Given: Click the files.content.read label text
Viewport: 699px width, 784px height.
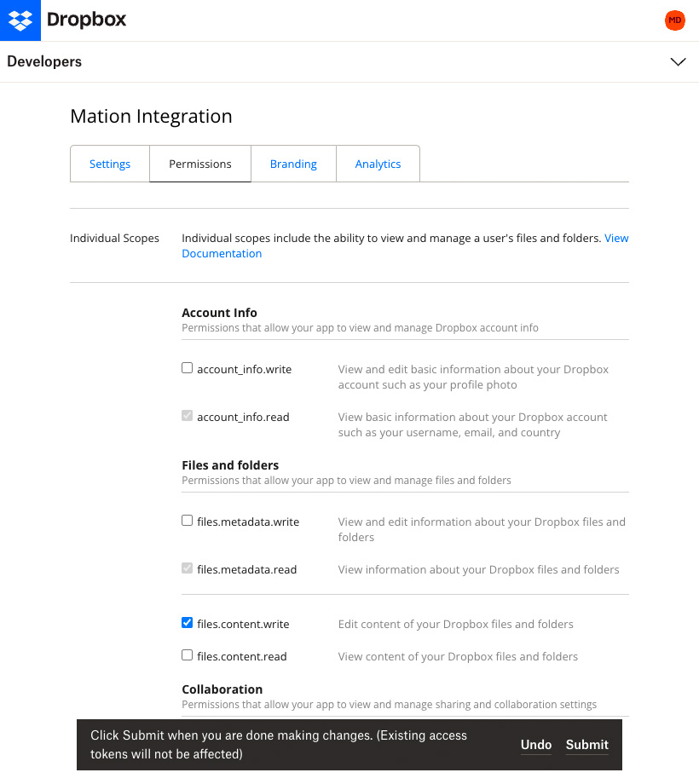Looking at the screenshot, I should coord(242,656).
